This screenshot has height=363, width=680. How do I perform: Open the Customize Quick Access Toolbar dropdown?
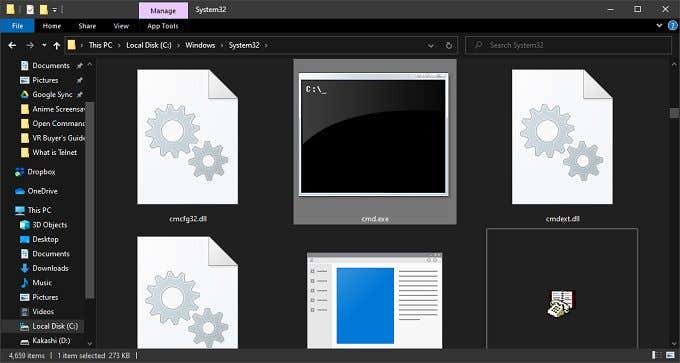[55, 10]
